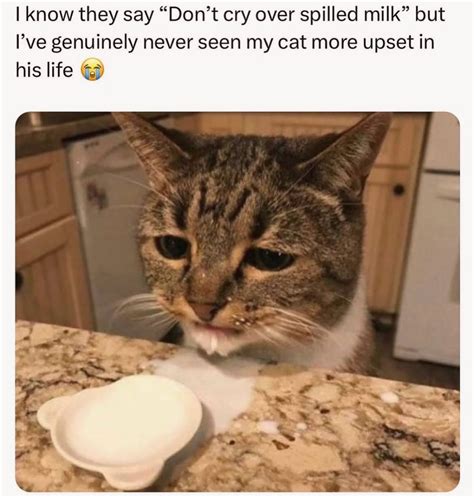Click on the cat's pink nose
The height and width of the screenshot is (503, 474).
[x=204, y=310]
